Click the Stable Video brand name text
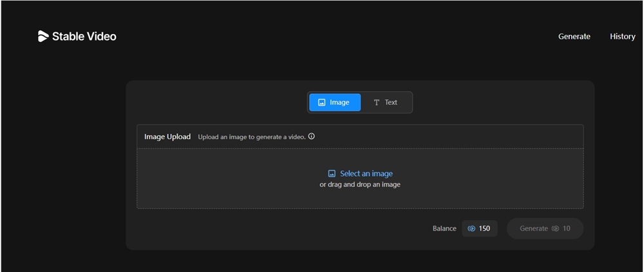Screen dimensions: 644x272 tap(84, 37)
